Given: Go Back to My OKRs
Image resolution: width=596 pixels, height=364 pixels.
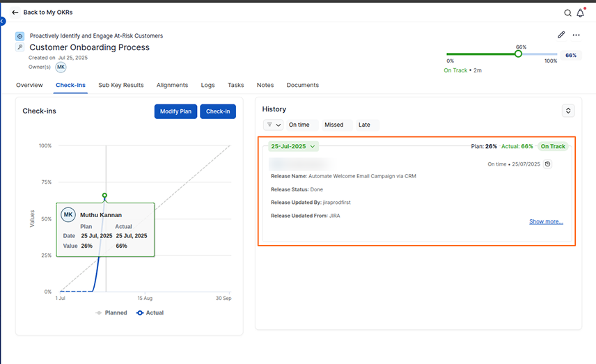Looking at the screenshot, I should (48, 13).
